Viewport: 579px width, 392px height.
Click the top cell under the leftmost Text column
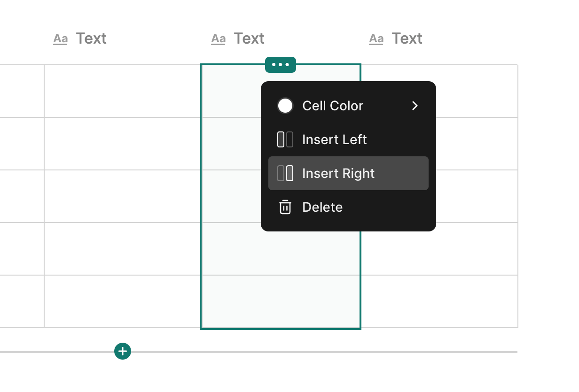point(122,91)
